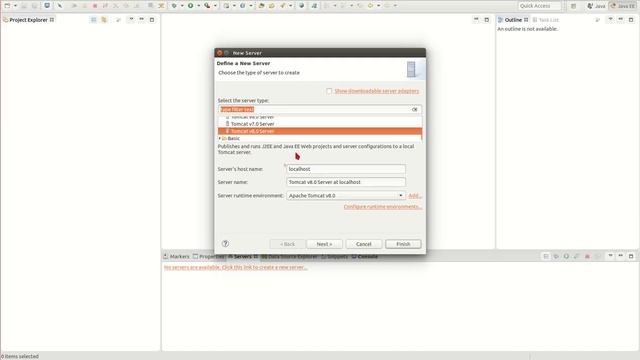Select the Task List tab
Viewport: 640px width, 360px height.
click(x=546, y=20)
